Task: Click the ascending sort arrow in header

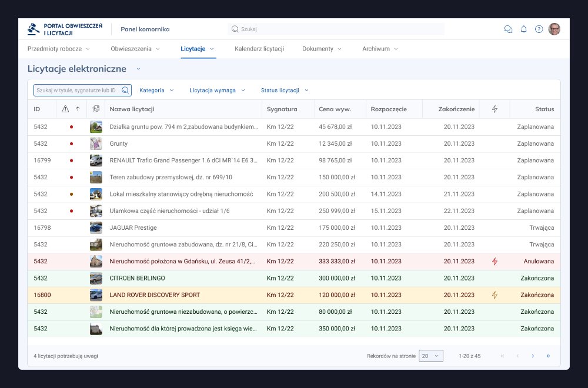Action: [x=78, y=109]
